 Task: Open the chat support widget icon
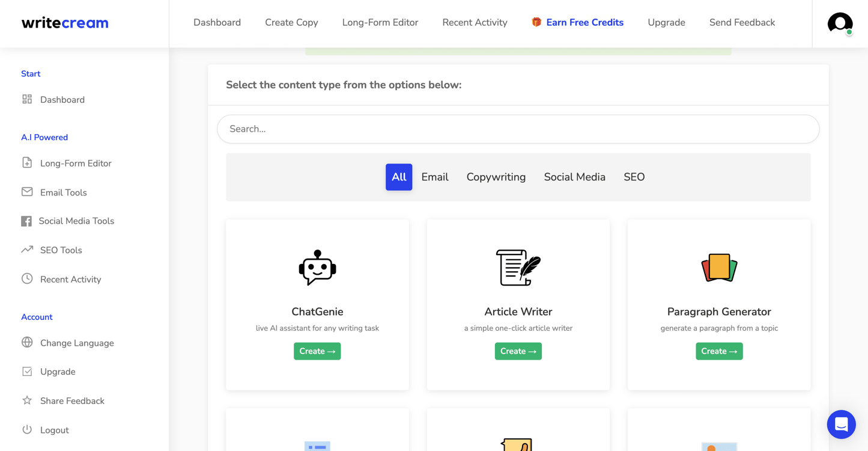841,425
